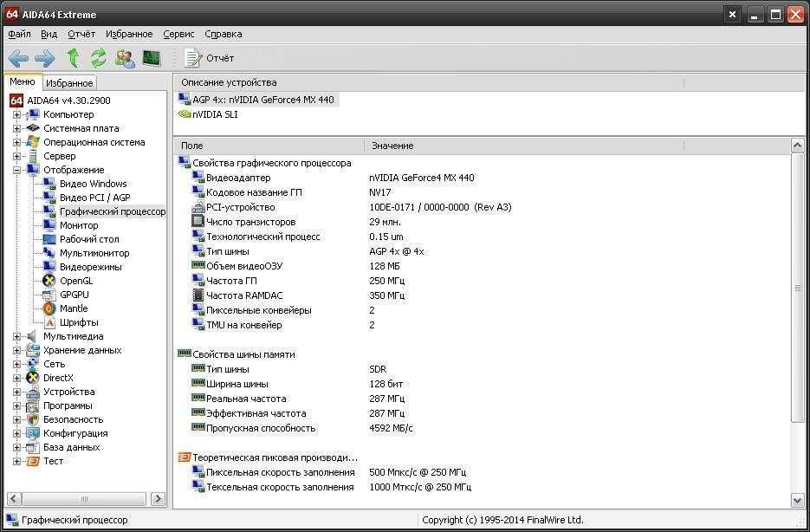Click the Тест benchmark icon
Screen dimensions: 810x532
(x=33, y=461)
